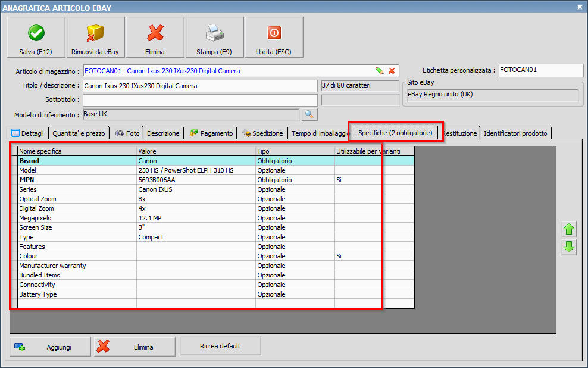The width and height of the screenshot is (588, 368).
Task: Click the green checkmark Salva (F12) button
Action: pos(36,37)
